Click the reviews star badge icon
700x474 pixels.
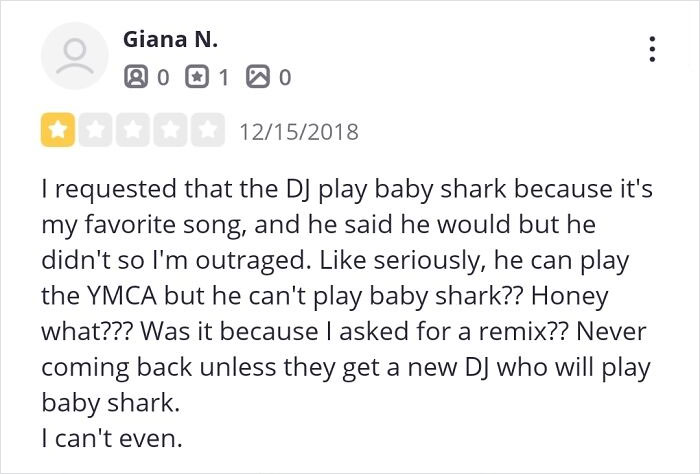199,76
